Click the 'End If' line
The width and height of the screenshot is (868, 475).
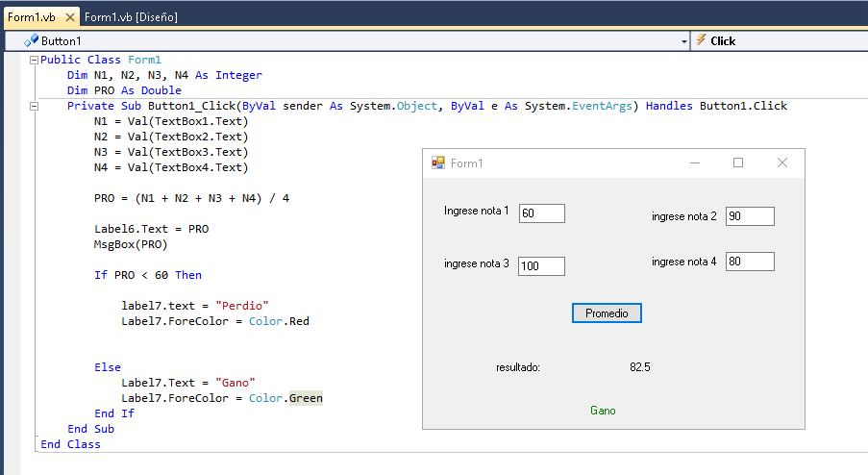coord(114,413)
